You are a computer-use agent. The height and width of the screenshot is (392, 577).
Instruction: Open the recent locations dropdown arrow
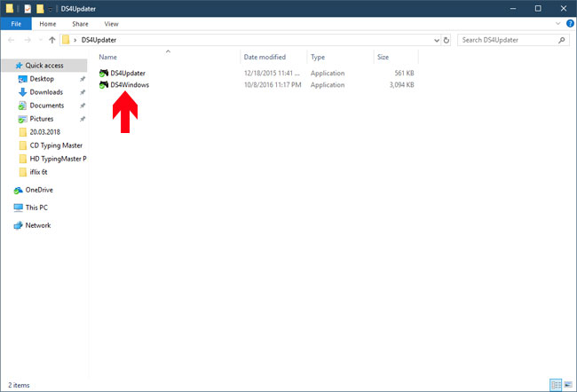40,40
